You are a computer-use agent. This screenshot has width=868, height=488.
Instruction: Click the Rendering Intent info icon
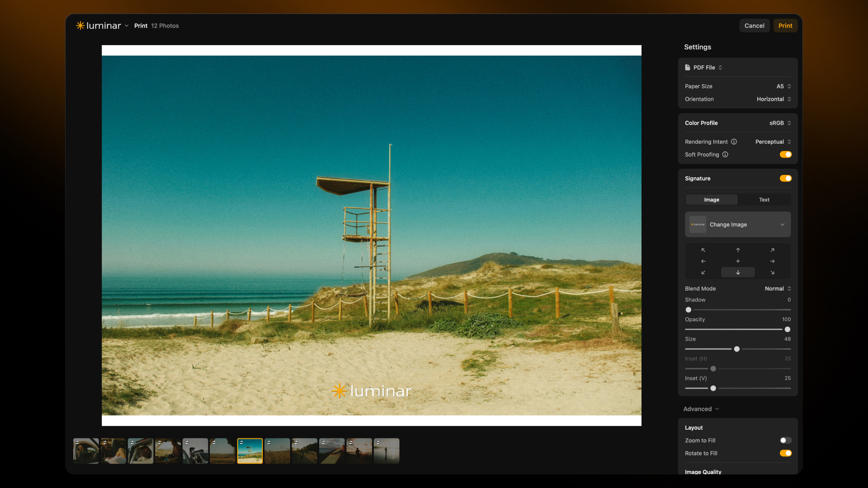734,142
